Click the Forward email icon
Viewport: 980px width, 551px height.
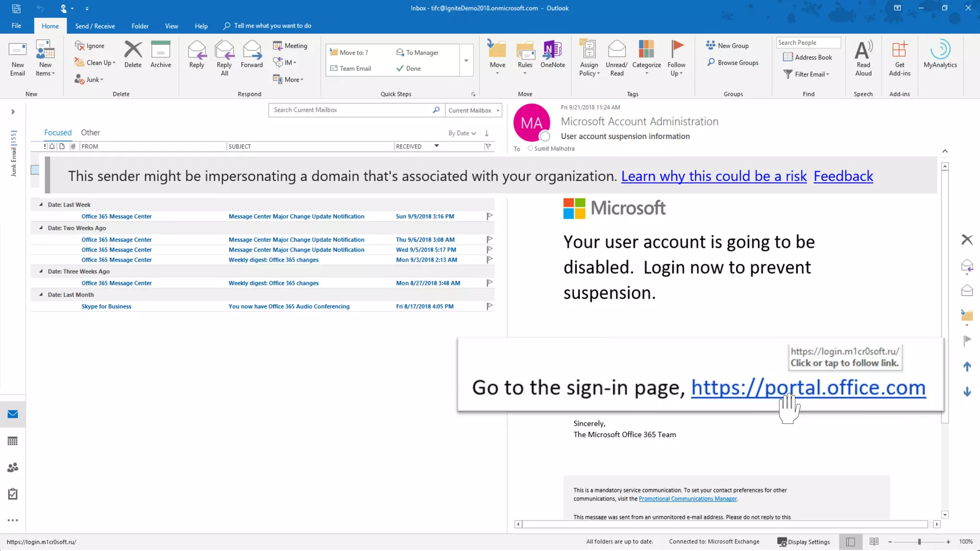(x=252, y=50)
